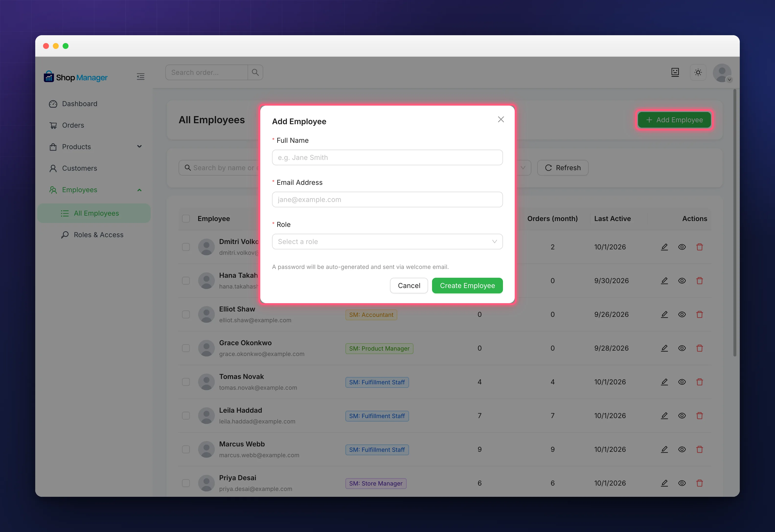775x532 pixels.
Task: Check the Priya Desai row checkbox
Action: click(x=186, y=483)
